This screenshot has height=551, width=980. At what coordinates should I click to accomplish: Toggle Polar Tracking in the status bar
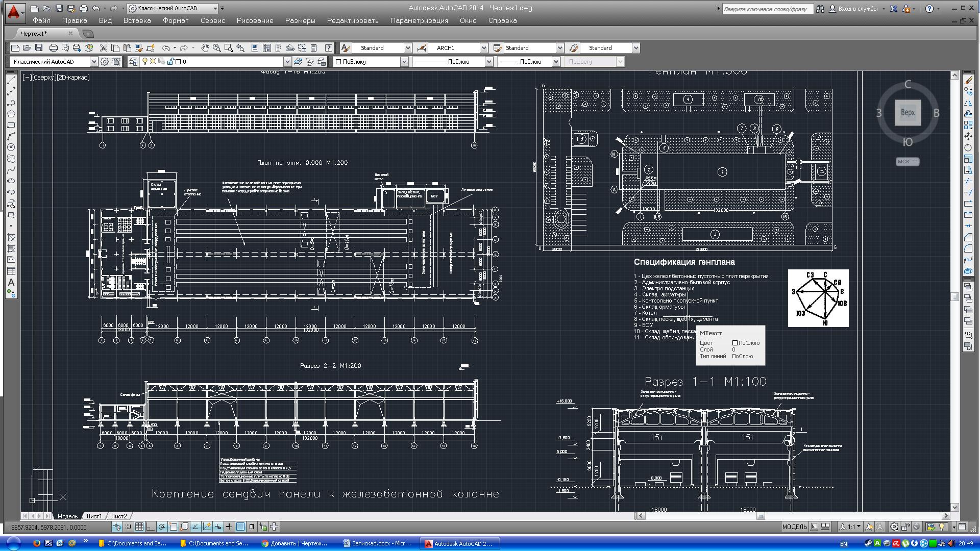[162, 527]
